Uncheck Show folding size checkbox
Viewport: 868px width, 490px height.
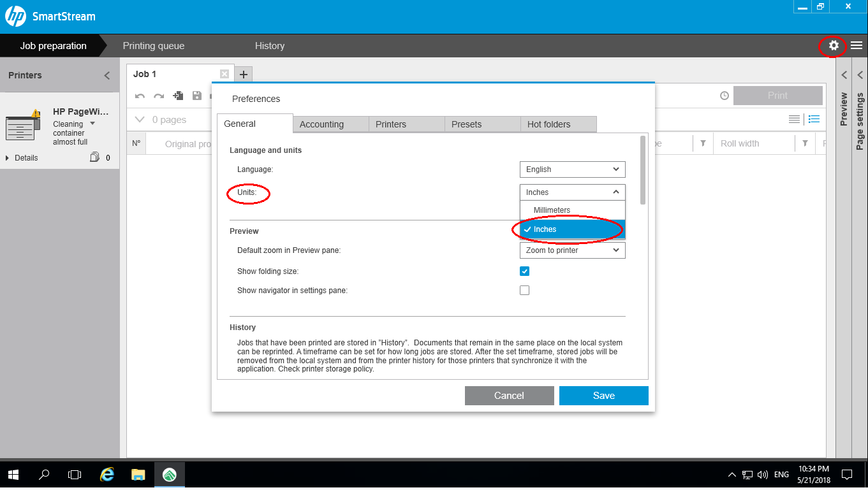click(x=524, y=271)
